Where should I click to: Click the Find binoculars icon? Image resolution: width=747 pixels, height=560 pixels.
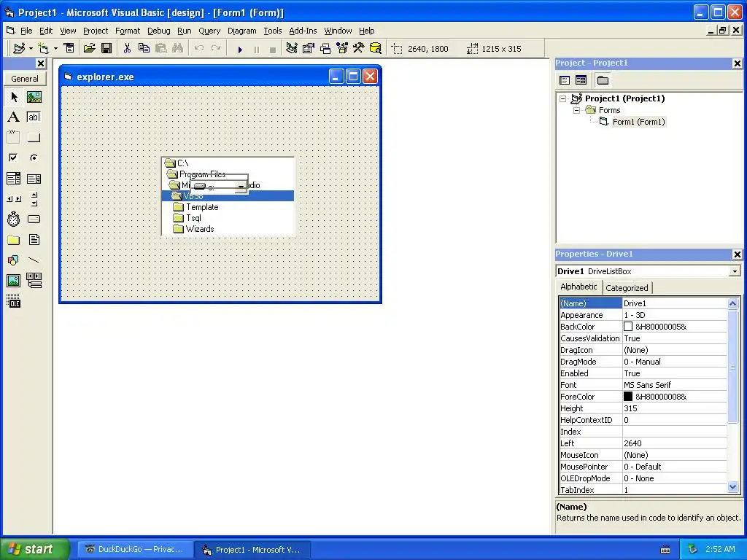pos(178,48)
